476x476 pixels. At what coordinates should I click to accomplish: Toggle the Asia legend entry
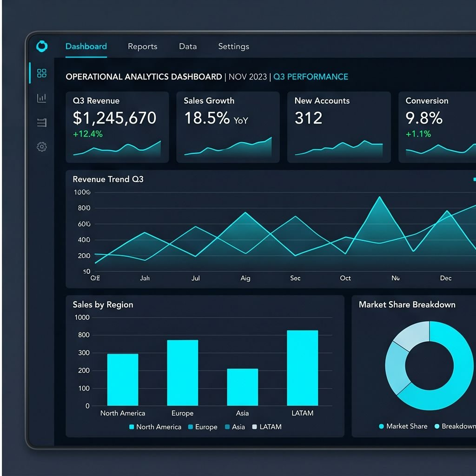click(235, 427)
